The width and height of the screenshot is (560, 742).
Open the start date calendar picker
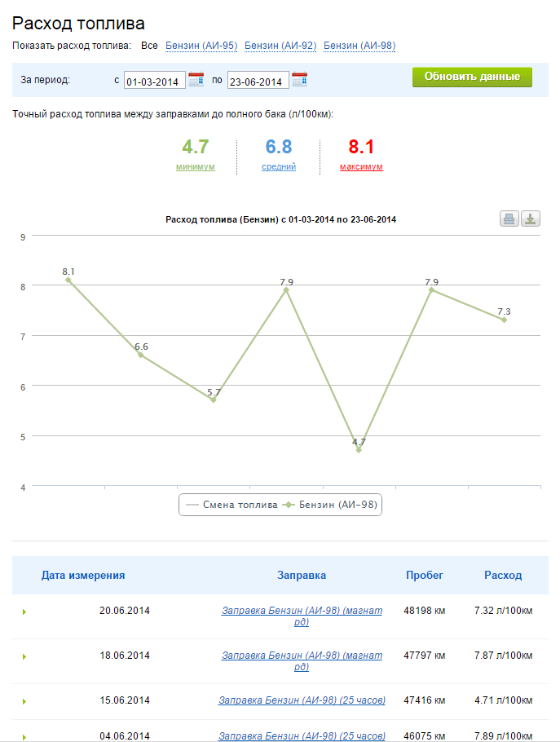pos(196,79)
